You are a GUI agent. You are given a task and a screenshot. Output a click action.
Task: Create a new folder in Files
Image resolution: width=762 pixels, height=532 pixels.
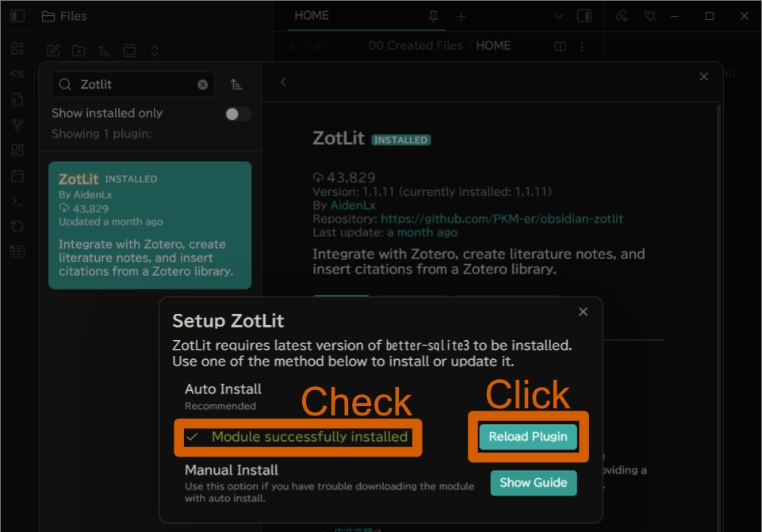click(78, 51)
